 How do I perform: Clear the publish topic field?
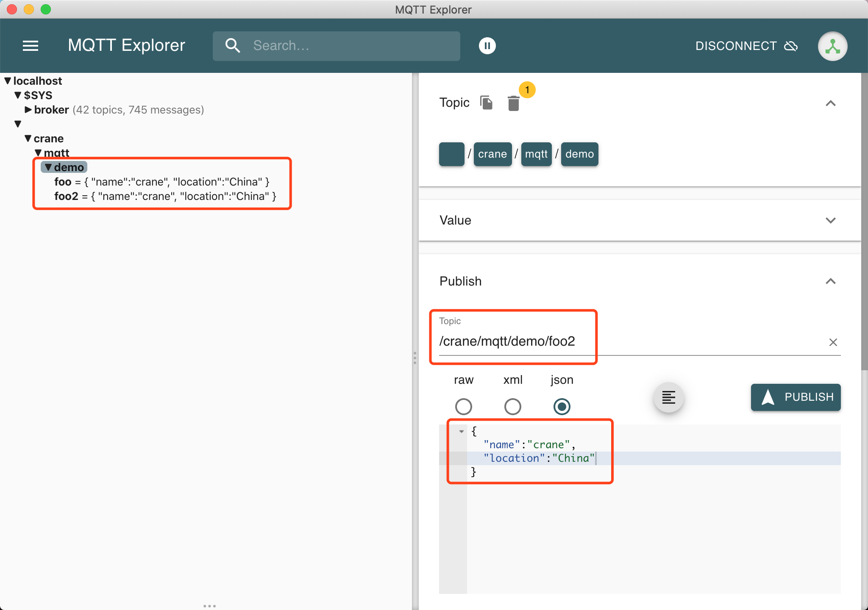tap(833, 342)
